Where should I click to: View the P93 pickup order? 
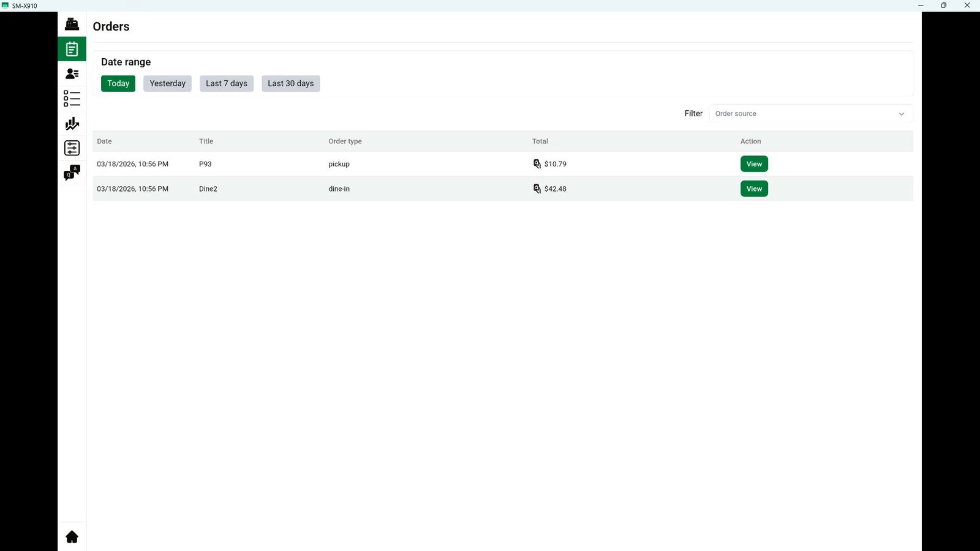point(754,164)
